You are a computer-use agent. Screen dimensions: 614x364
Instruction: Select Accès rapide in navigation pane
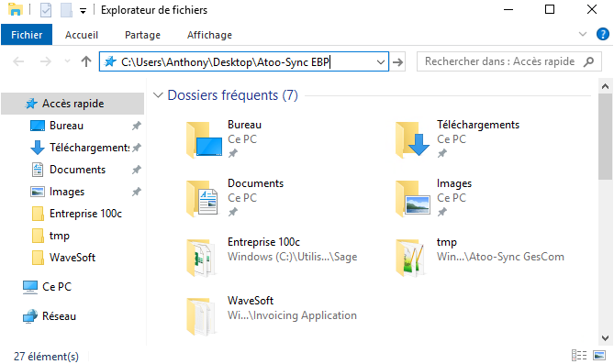coord(73,104)
